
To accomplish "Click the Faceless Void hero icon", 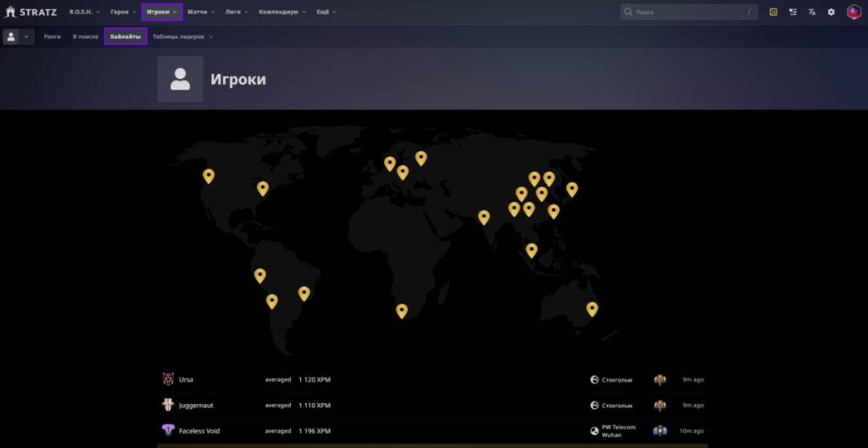I will [x=168, y=430].
